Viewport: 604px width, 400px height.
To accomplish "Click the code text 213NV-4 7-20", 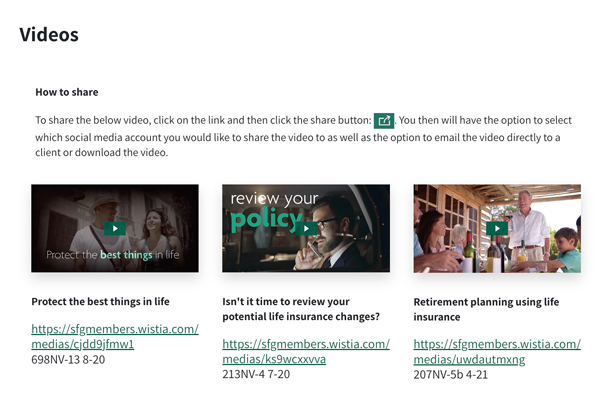I will point(256,374).
